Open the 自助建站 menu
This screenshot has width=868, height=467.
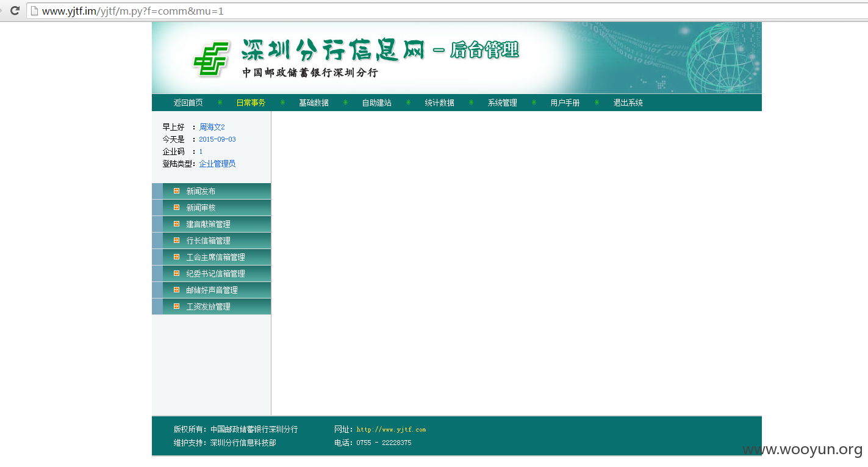[x=376, y=103]
